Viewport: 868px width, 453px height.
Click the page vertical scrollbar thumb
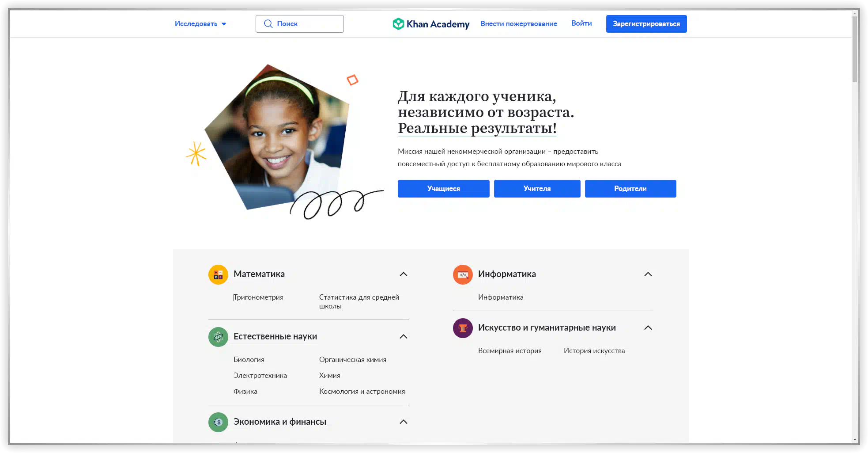coord(855,49)
